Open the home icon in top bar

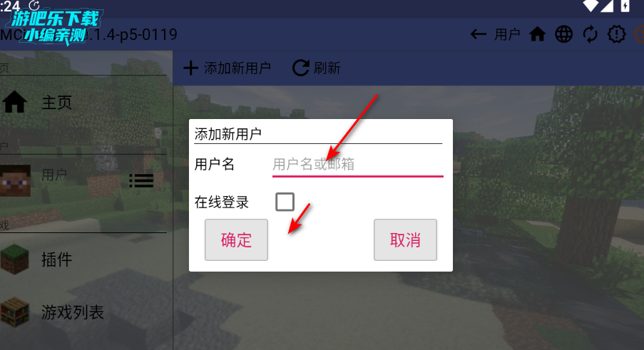coord(537,34)
